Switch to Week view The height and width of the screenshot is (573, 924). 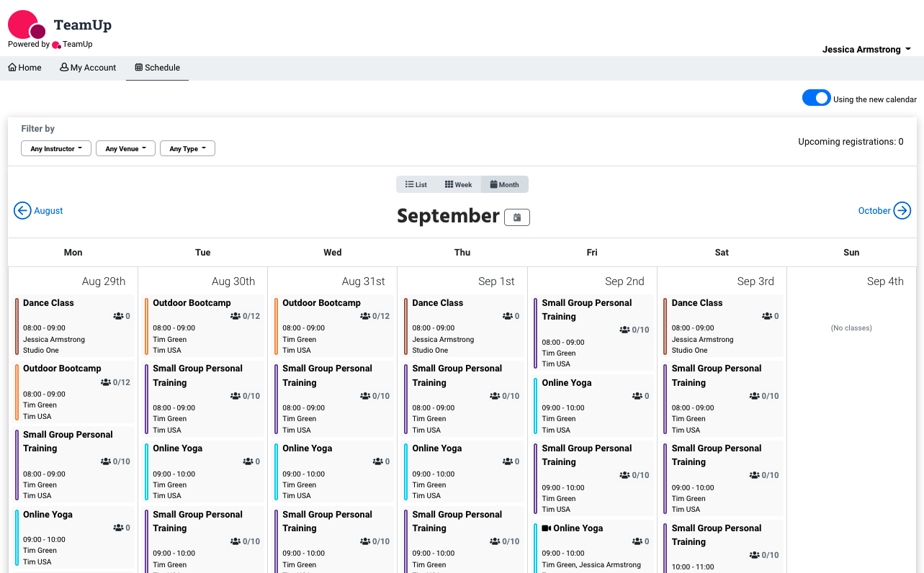coord(458,184)
